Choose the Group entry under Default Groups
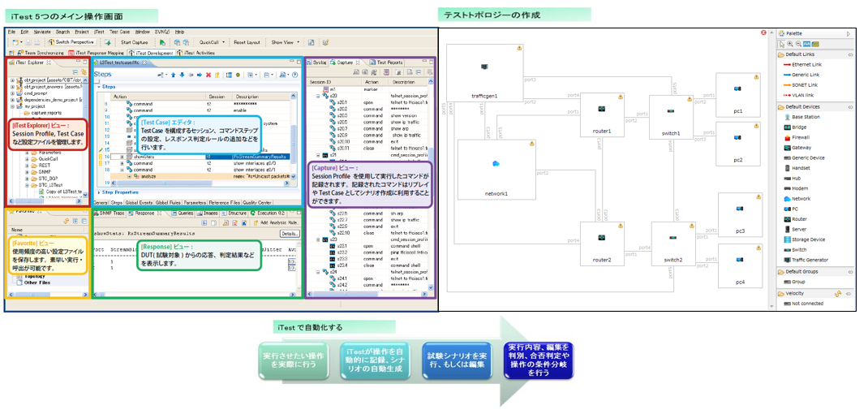 pos(795,282)
